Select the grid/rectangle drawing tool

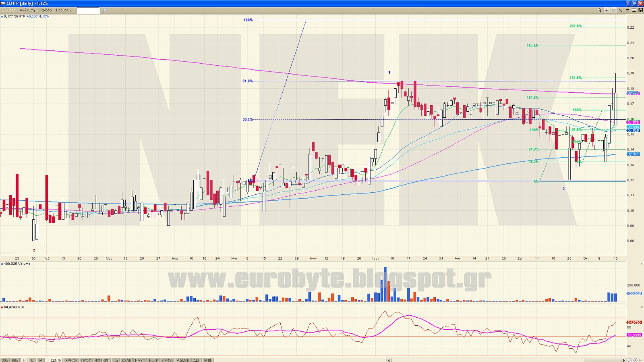[614, 10]
